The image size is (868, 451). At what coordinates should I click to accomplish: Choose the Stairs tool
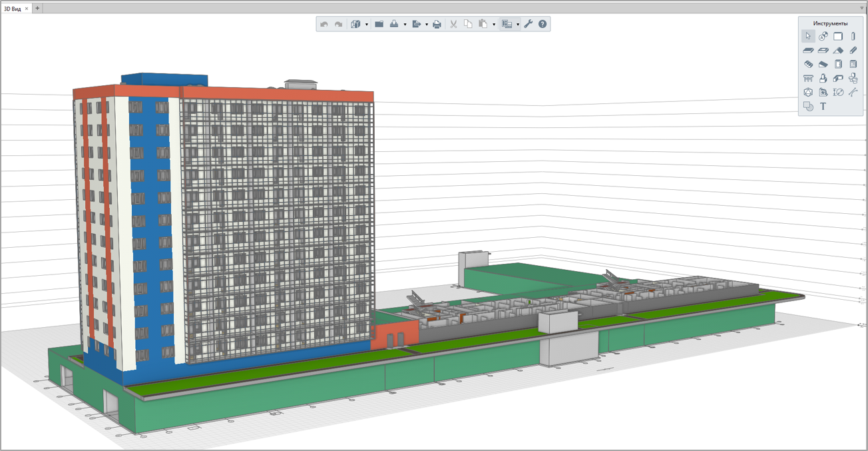[x=808, y=65]
